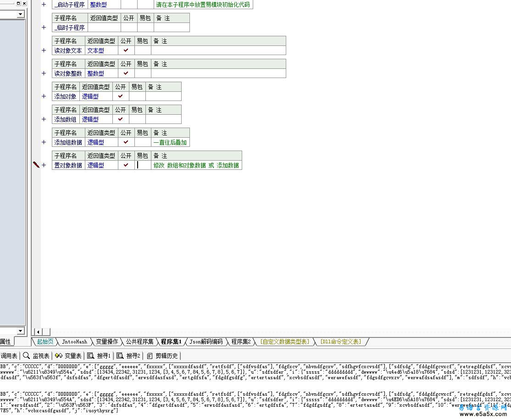Switch to the Json解码编码 tab
This screenshot has height=420, width=511.
pos(206,342)
